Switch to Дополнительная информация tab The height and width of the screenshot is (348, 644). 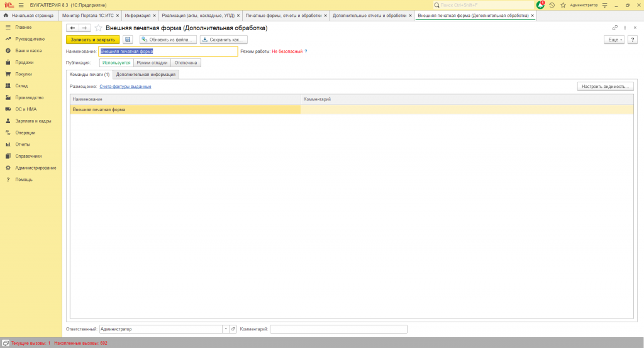pyautogui.click(x=146, y=74)
